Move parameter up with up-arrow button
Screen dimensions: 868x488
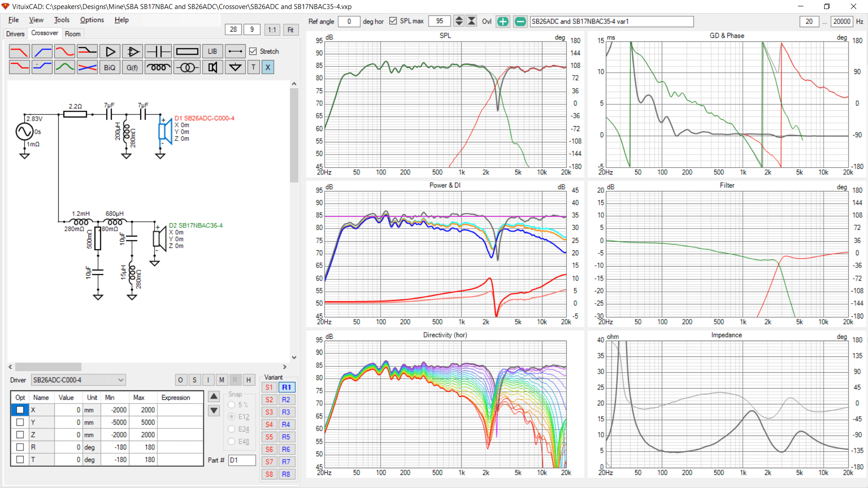tap(214, 397)
